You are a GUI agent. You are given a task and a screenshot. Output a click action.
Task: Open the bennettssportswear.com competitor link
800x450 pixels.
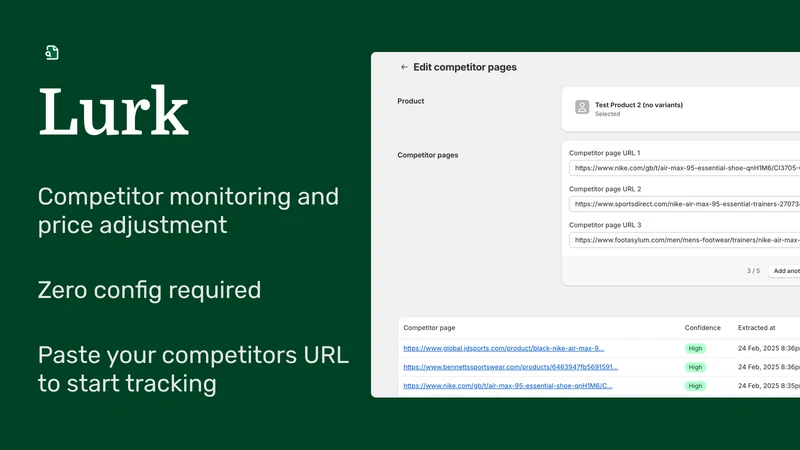tap(510, 367)
